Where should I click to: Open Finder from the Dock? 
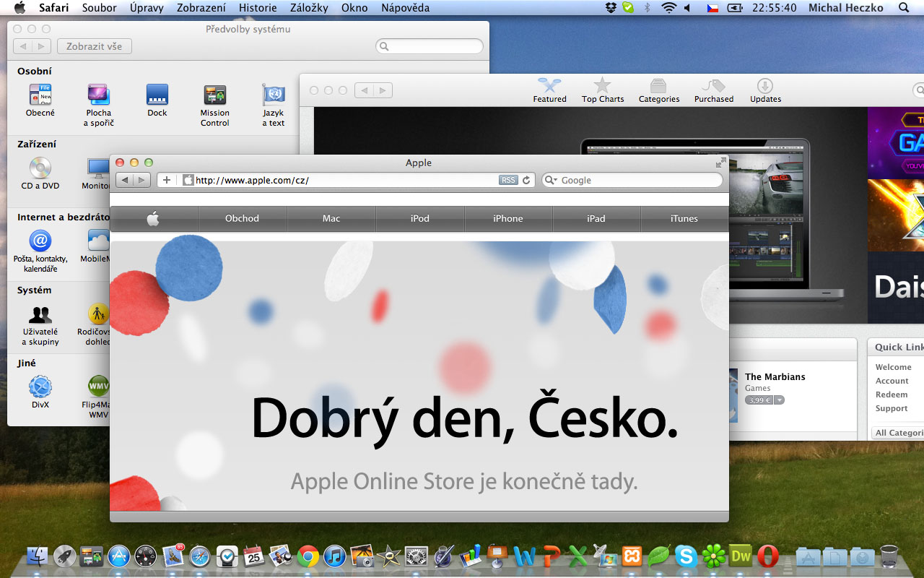38,556
